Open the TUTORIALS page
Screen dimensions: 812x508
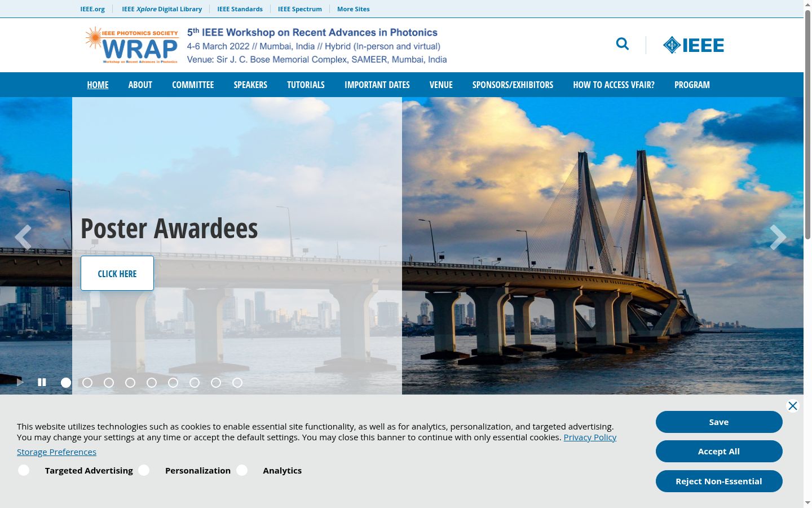click(306, 85)
